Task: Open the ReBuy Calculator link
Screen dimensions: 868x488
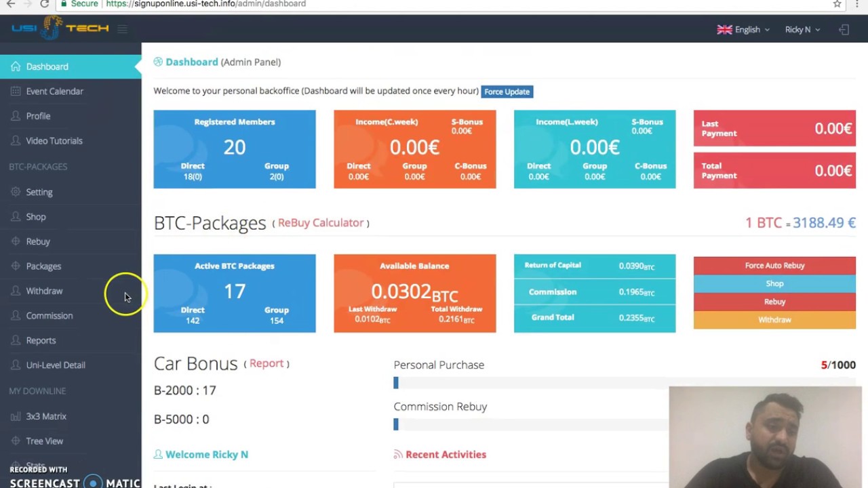Action: [321, 222]
